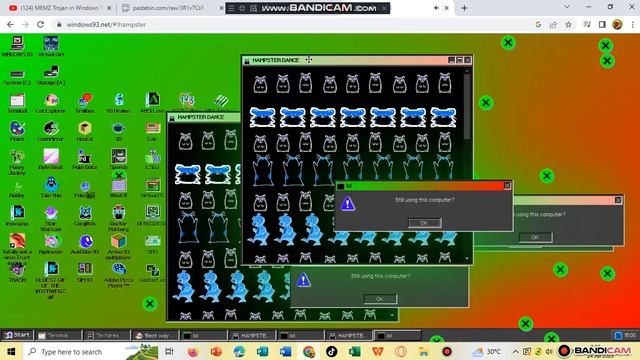Open the Windows Start menu
This screenshot has height=360, width=640.
click(11, 351)
